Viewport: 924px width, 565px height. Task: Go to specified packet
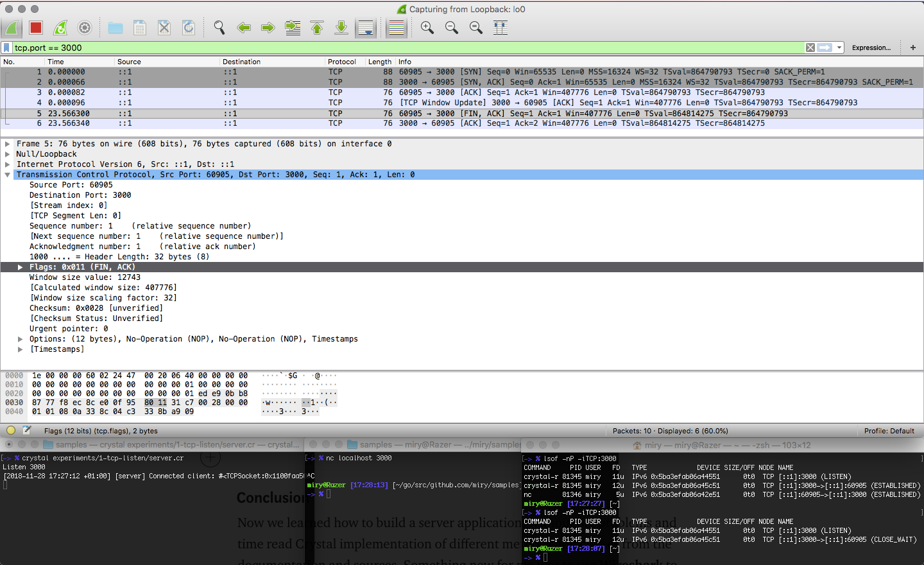coord(293,28)
